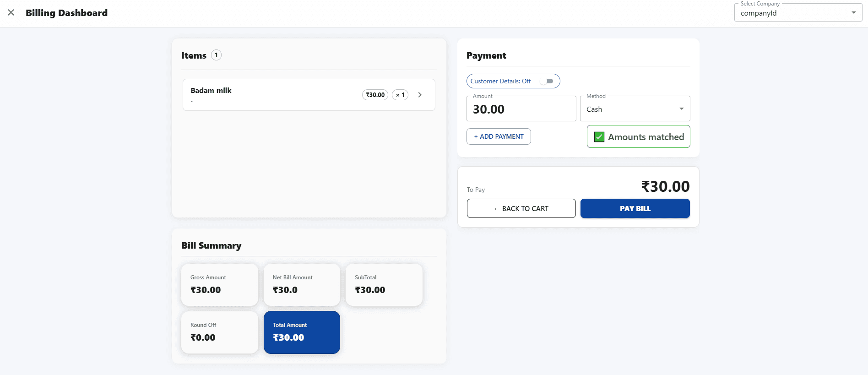Click BACK TO CART
Screen dimensions: 868x375
point(521,208)
